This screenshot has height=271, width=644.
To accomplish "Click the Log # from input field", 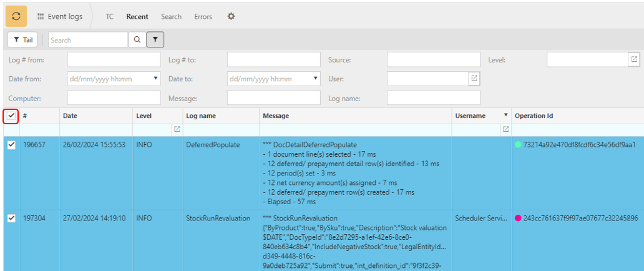I will [x=114, y=60].
